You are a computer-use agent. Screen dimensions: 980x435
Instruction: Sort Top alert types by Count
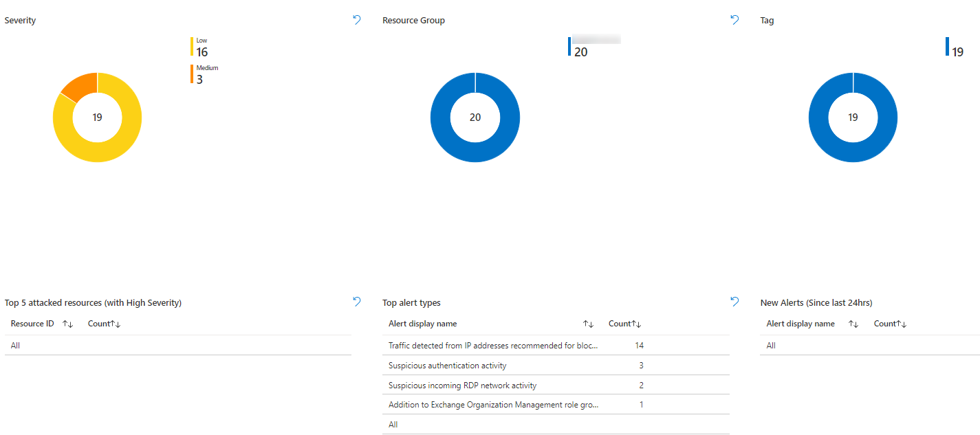636,324
